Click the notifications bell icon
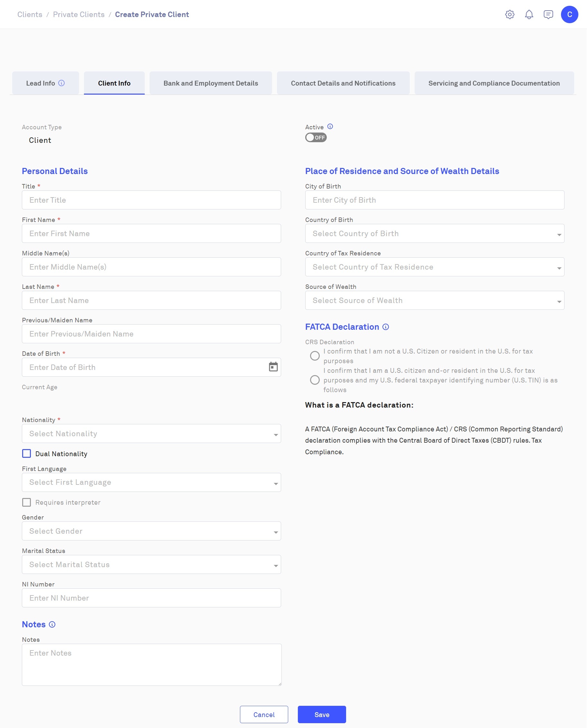This screenshot has height=728, width=587. click(x=529, y=14)
